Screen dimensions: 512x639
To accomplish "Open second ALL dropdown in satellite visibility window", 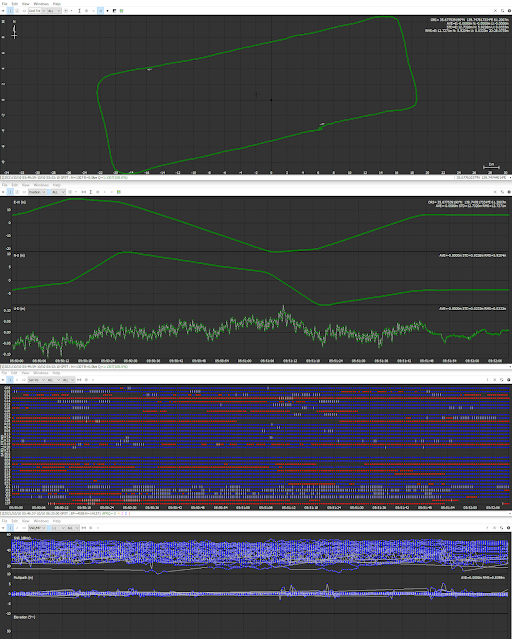I will 68,380.
